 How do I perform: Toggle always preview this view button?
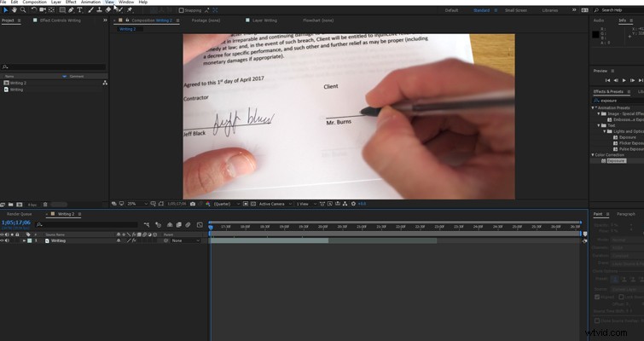point(114,204)
